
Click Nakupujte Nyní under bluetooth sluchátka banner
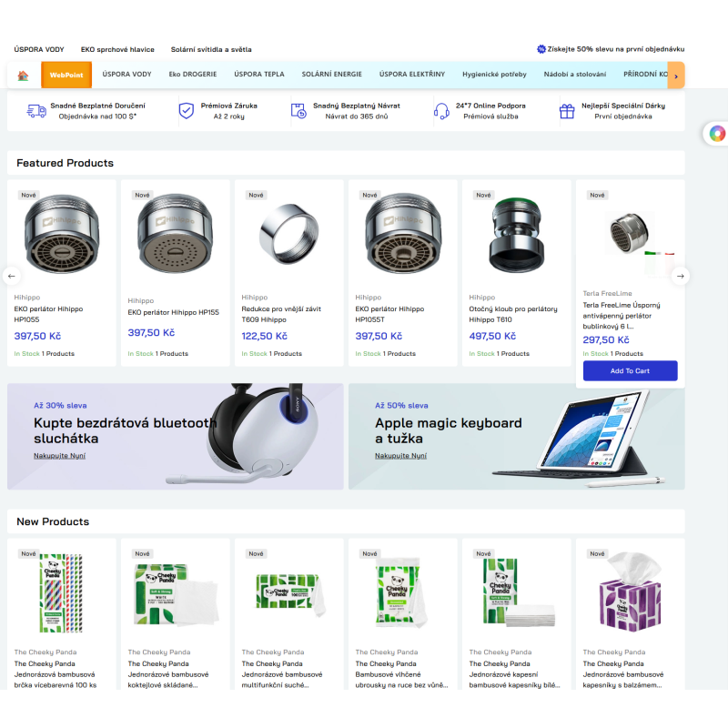(59, 456)
